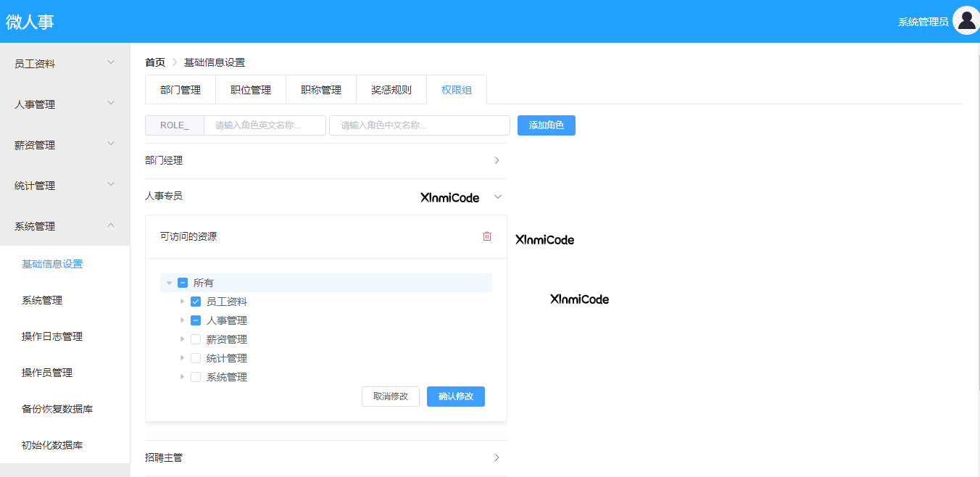Click the role English name input
980x477 pixels.
tap(265, 125)
